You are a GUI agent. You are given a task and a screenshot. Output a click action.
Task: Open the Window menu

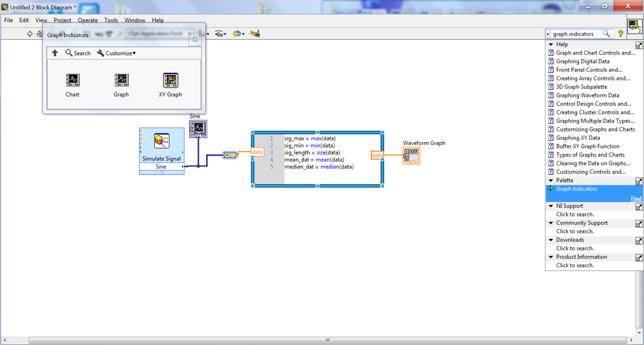click(135, 20)
